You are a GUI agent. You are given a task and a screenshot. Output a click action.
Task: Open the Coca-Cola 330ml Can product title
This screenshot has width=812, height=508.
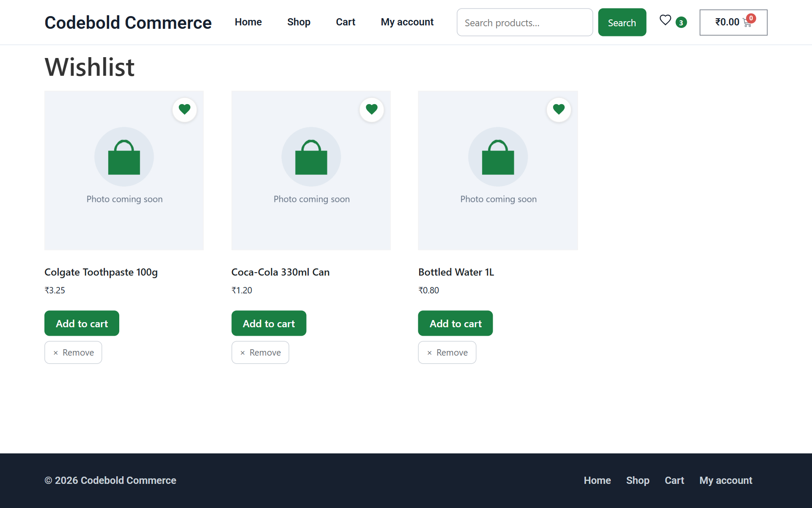280,272
